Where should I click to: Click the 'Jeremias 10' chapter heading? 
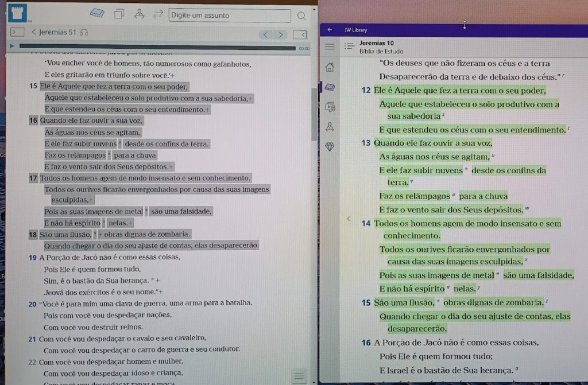click(377, 43)
